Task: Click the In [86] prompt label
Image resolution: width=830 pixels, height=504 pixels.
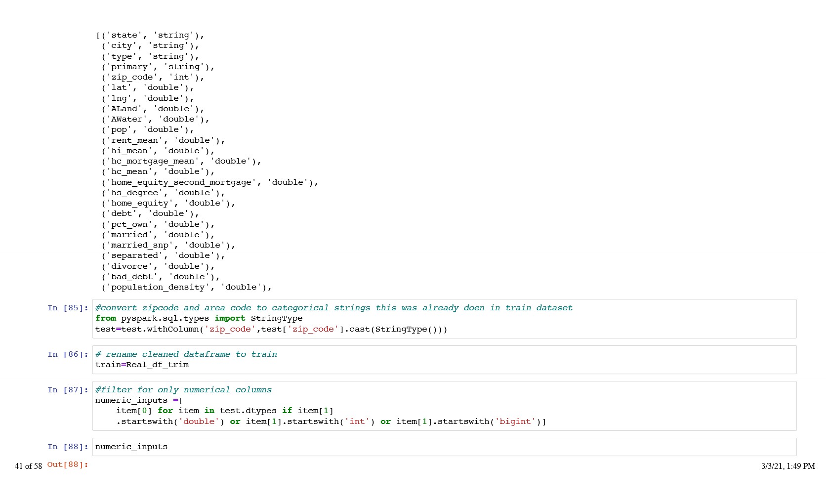Action: (68, 354)
